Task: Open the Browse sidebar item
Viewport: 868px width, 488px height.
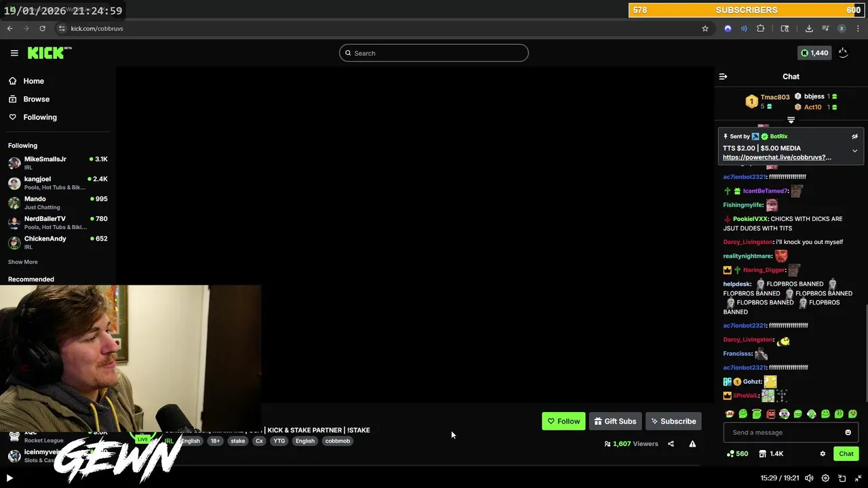Action: pyautogui.click(x=36, y=99)
